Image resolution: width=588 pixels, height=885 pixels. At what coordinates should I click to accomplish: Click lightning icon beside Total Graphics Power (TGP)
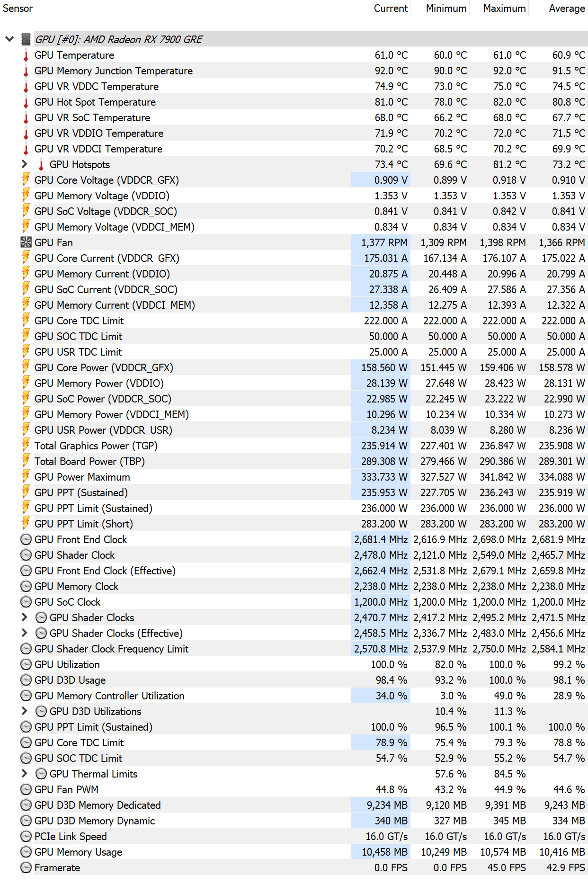click(26, 446)
